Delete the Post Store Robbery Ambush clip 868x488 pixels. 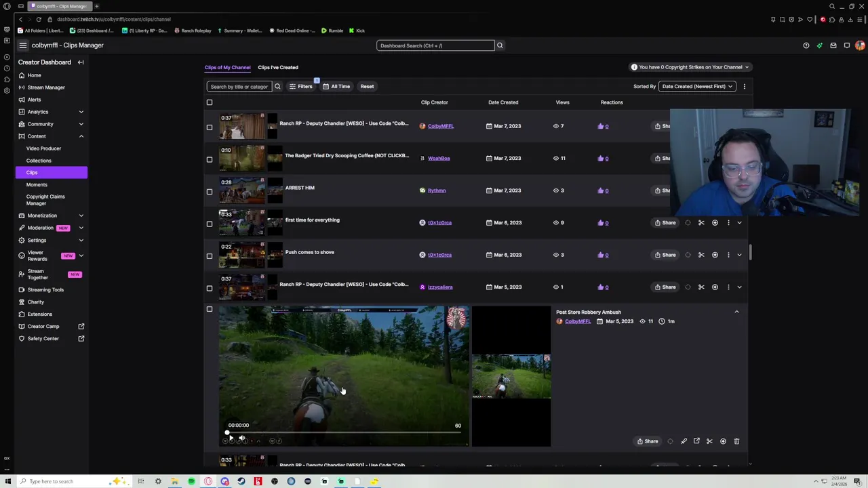(x=736, y=441)
